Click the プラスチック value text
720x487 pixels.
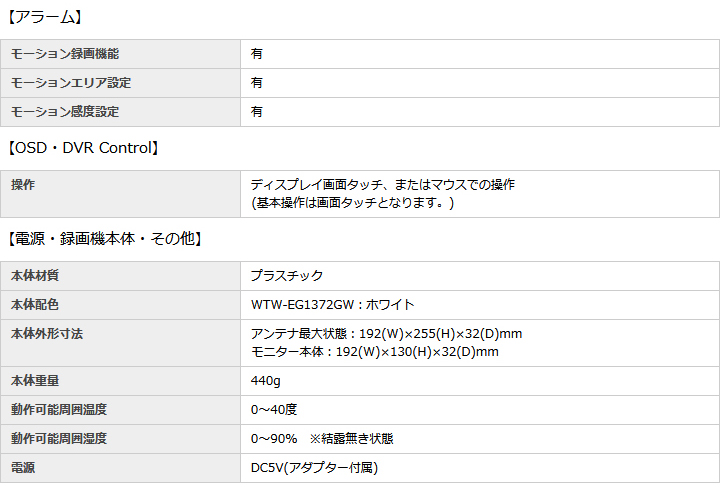point(287,276)
